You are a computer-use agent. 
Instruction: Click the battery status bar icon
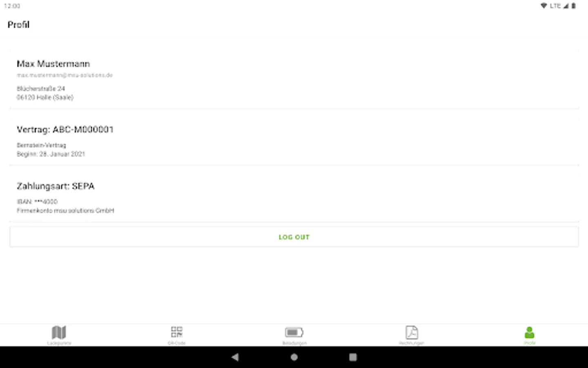(x=574, y=6)
